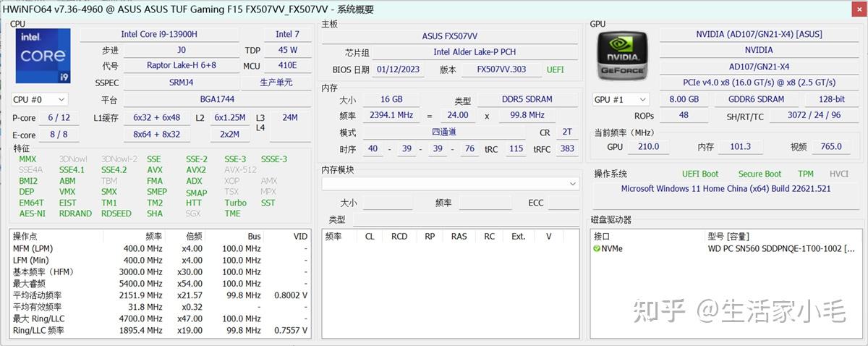The width and height of the screenshot is (868, 346).
Task: Click the green UEFI label beside BIOS version
Action: click(555, 69)
